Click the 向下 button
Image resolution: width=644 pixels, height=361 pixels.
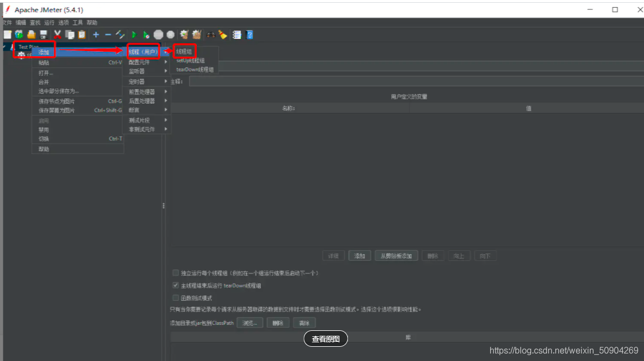tap(485, 256)
